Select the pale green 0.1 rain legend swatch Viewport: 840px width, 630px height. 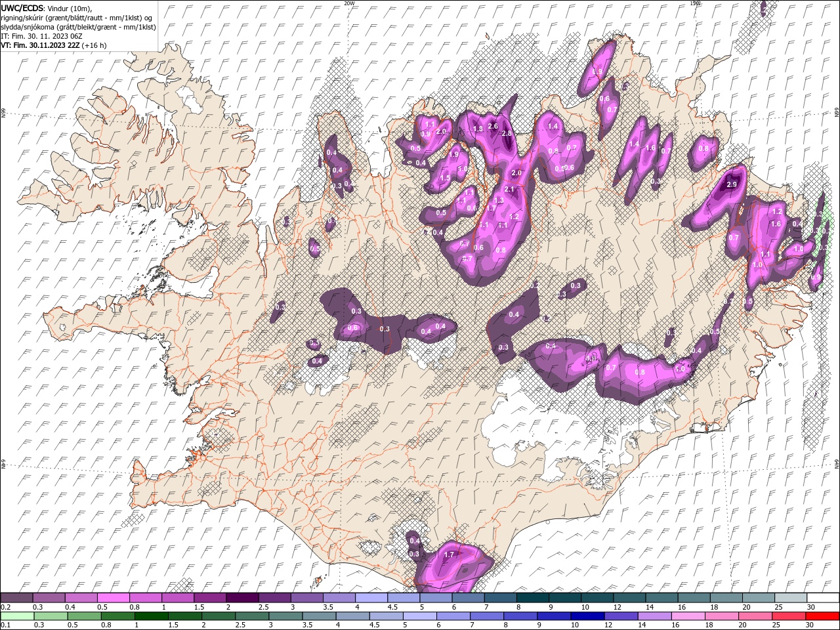point(17,616)
